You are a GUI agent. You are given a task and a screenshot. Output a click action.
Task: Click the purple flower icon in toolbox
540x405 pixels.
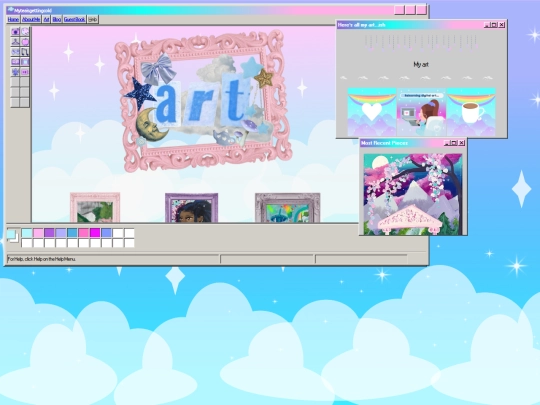[x=15, y=72]
